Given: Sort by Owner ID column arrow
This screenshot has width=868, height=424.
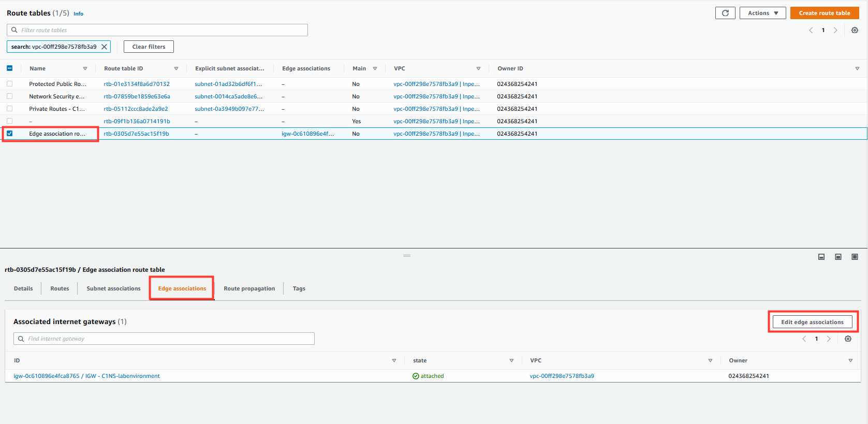Looking at the screenshot, I should coord(857,68).
